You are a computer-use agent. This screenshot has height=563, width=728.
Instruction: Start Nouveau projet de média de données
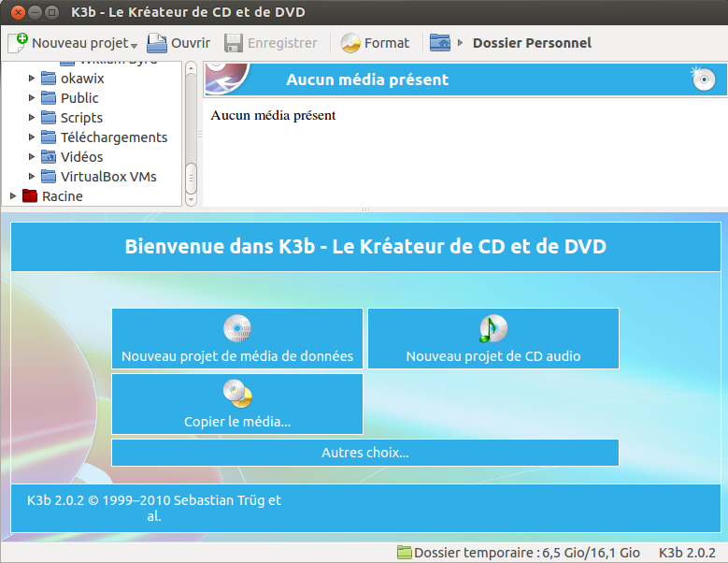pyautogui.click(x=237, y=339)
